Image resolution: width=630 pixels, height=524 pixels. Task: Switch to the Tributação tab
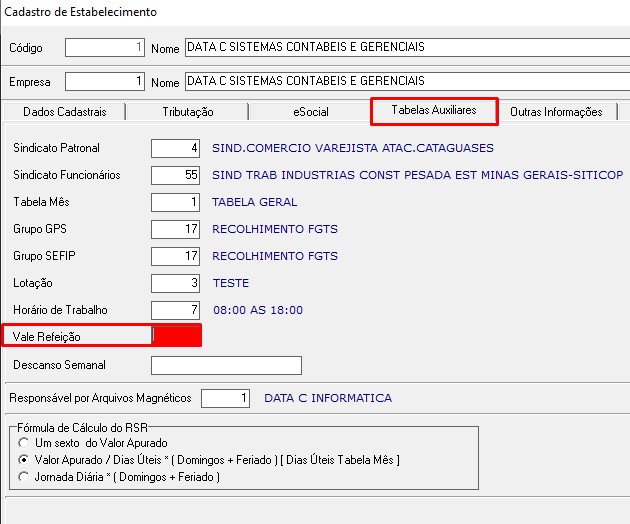[188, 112]
